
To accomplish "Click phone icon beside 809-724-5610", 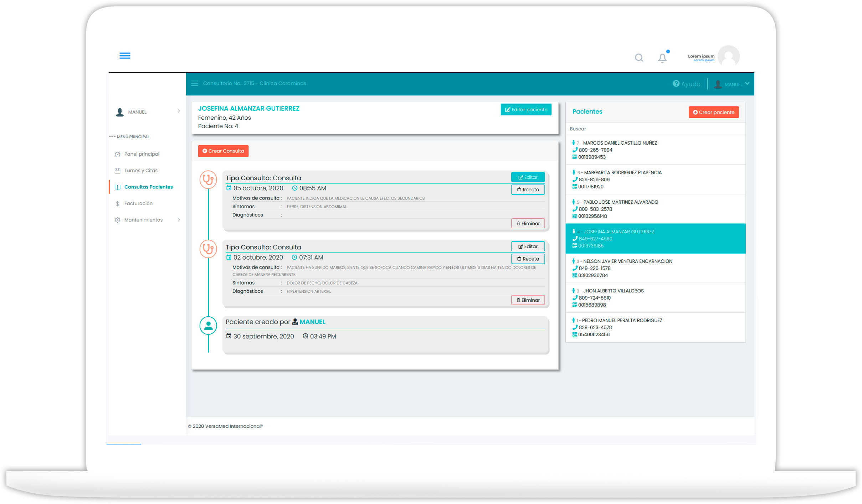I will (x=575, y=298).
